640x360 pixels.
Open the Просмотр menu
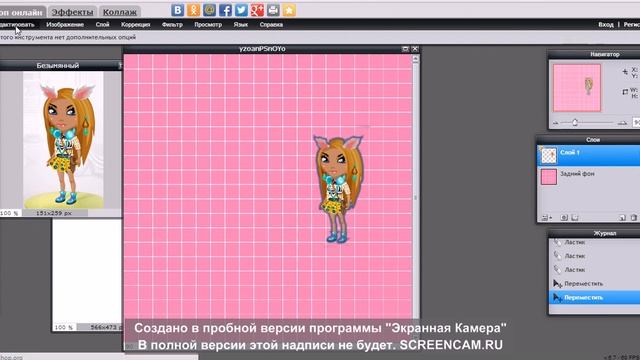click(208, 24)
